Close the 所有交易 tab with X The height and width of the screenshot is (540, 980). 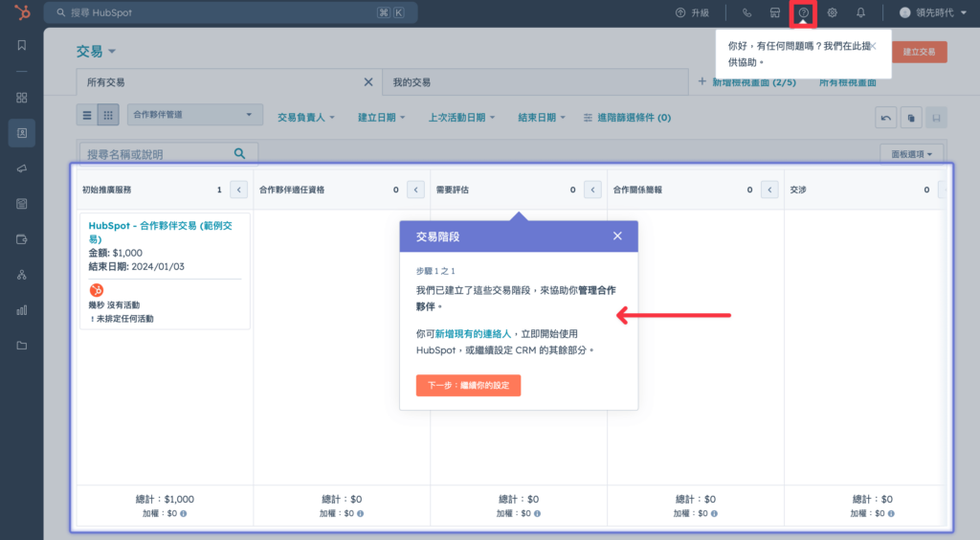(368, 82)
